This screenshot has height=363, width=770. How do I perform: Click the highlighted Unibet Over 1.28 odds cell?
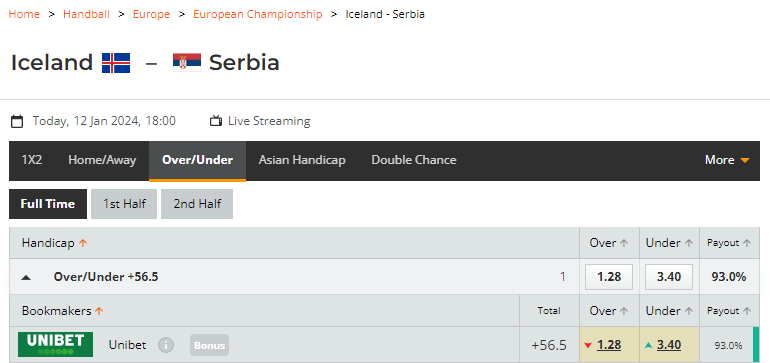[x=609, y=345]
